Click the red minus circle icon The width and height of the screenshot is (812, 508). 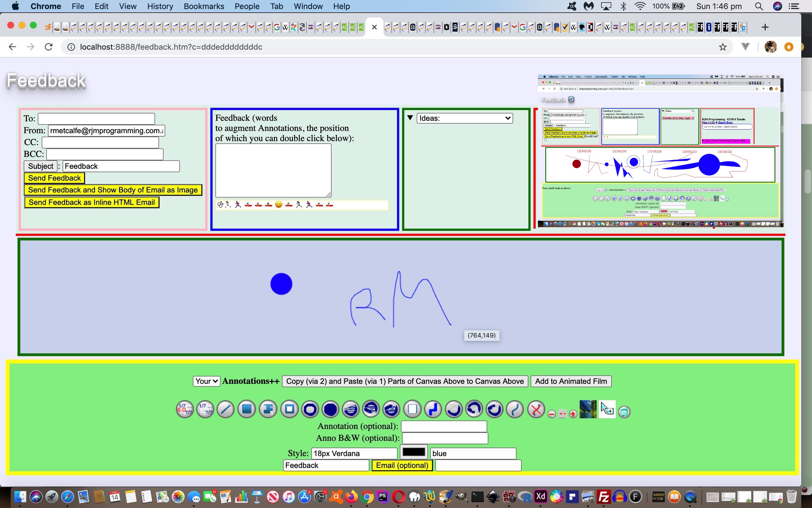pos(551,414)
